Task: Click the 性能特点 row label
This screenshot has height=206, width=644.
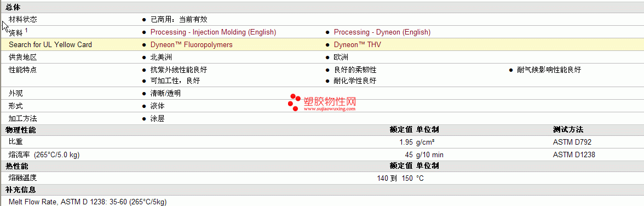Action: coord(22,70)
